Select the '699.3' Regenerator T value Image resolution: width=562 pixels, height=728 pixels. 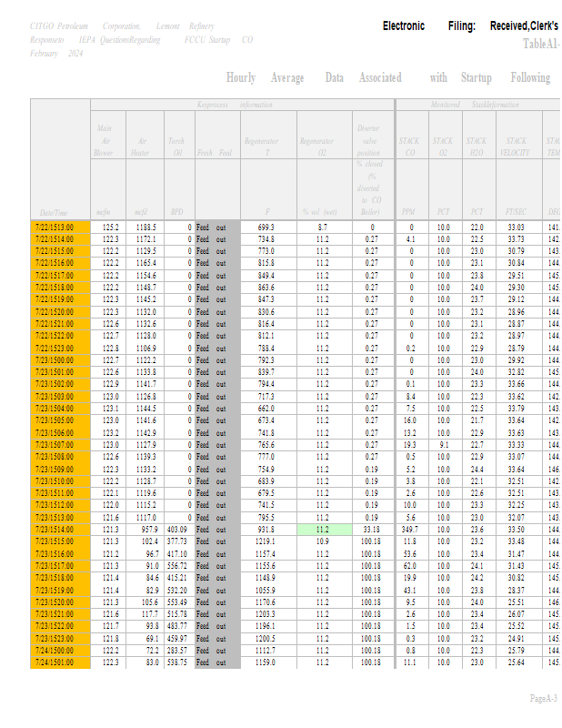(266, 227)
